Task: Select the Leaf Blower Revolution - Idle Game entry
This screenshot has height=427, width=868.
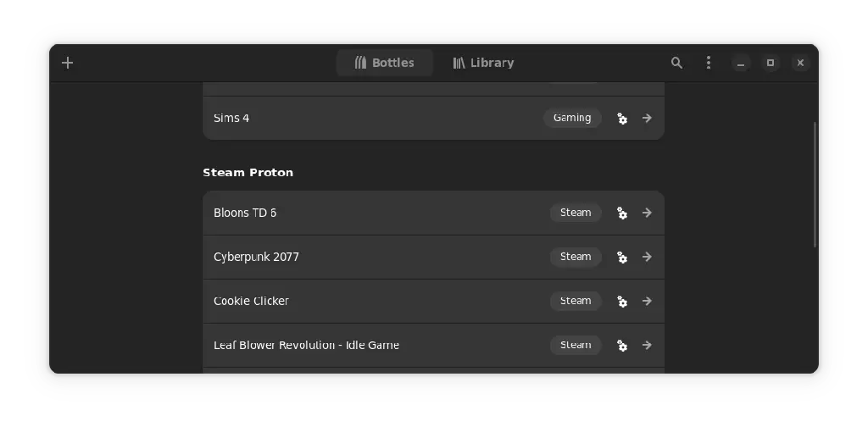Action: click(433, 345)
